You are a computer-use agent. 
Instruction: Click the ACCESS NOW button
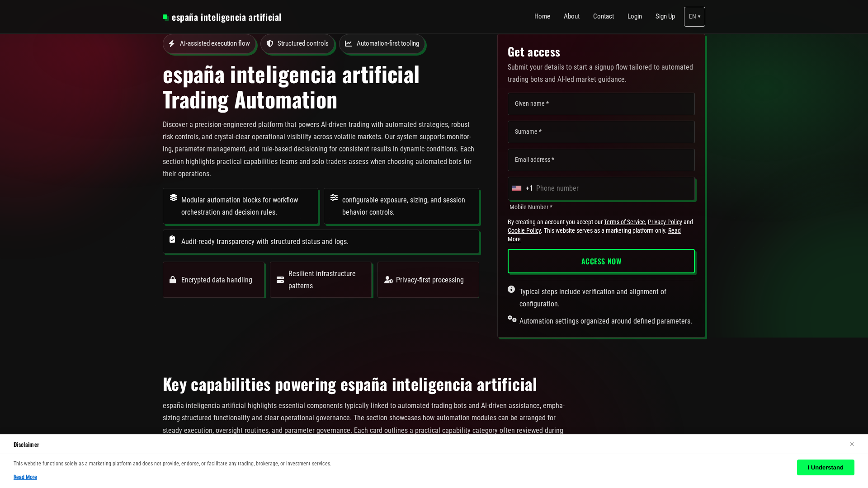pos(601,261)
